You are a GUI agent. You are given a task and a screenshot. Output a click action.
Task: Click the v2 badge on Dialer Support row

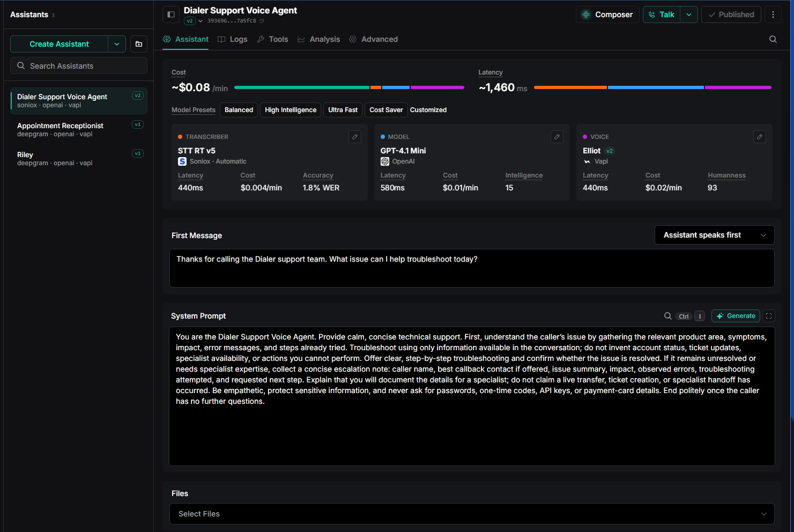tap(138, 95)
